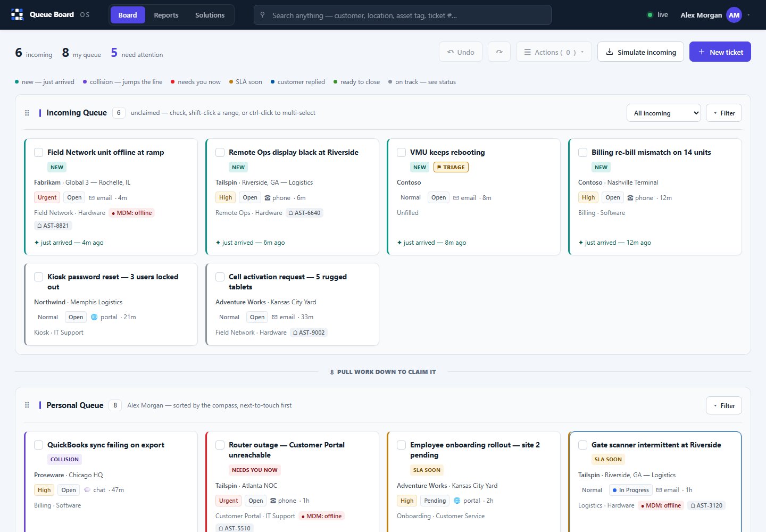Check the Remote Ops display black ticket
The width and height of the screenshot is (766, 532).
point(220,152)
